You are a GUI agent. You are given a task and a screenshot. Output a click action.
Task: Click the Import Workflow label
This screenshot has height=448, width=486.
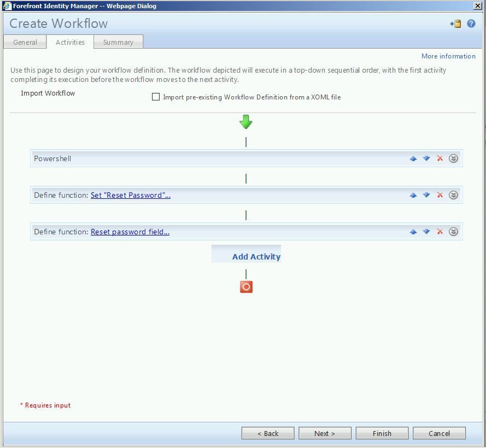48,93
